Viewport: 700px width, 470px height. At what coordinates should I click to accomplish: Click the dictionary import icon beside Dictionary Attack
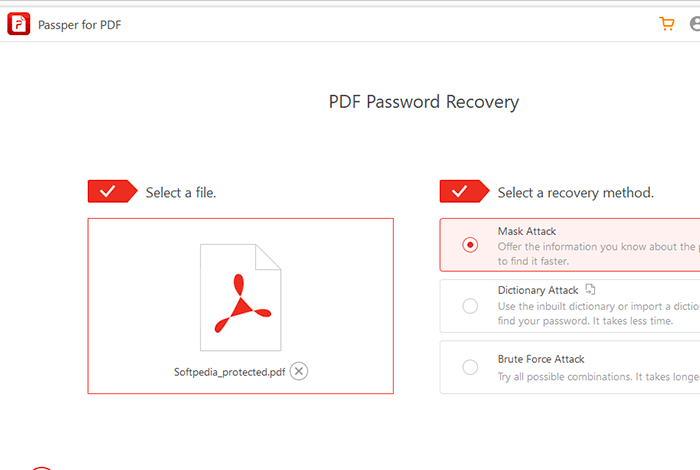(x=590, y=289)
